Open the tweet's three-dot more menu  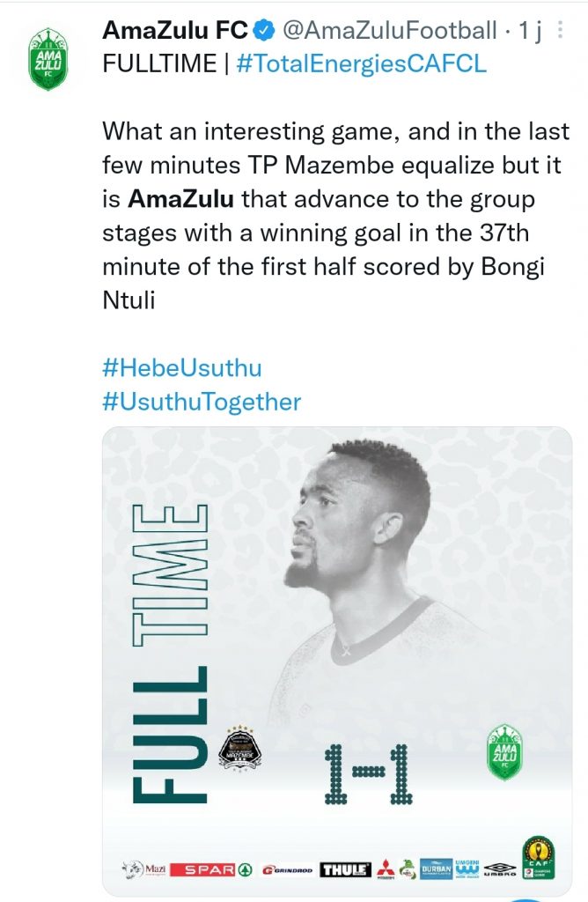(x=562, y=33)
